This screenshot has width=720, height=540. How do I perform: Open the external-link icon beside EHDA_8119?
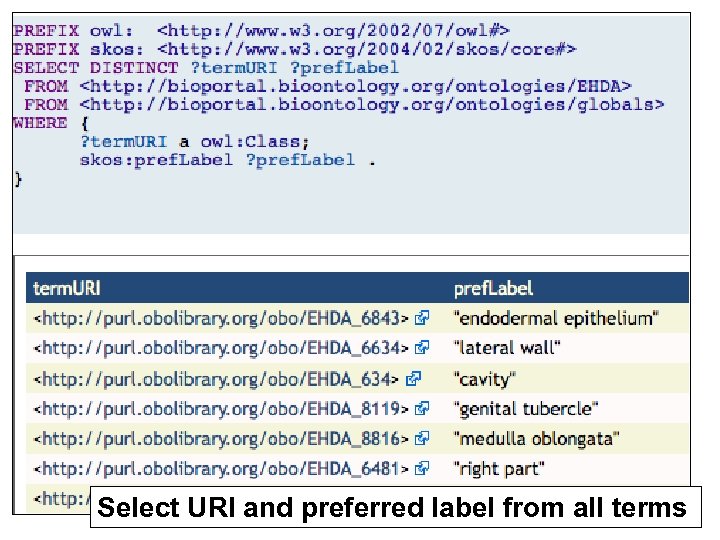pyautogui.click(x=423, y=409)
